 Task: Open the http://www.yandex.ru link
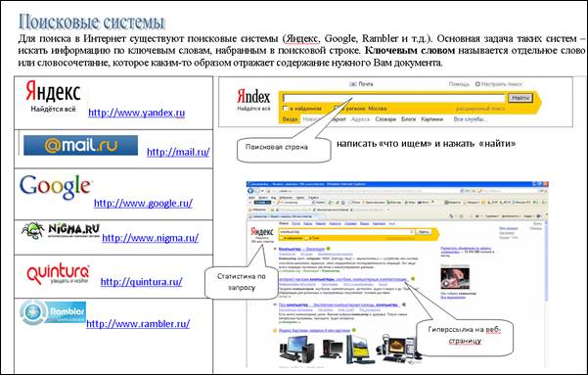137,113
